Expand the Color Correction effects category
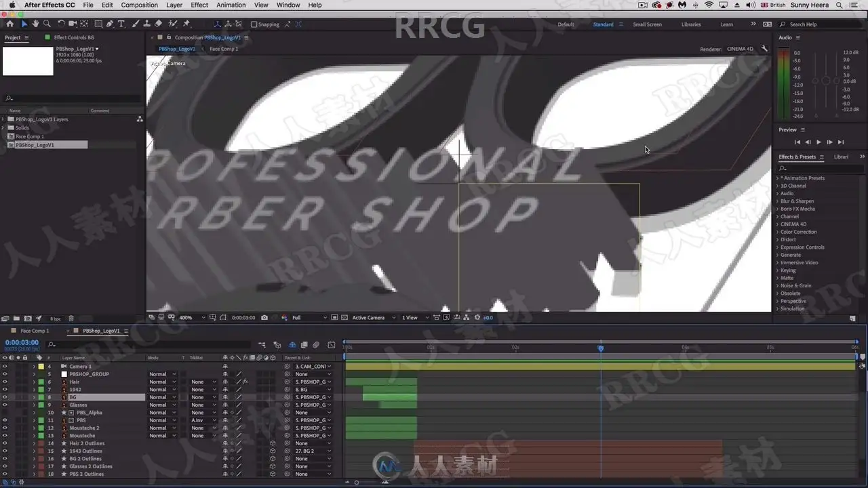The width and height of the screenshot is (868, 488). [x=778, y=232]
